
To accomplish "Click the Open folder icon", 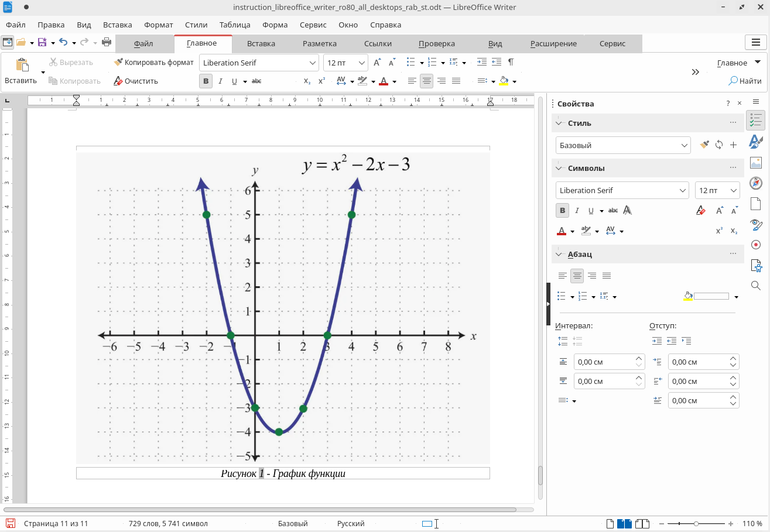I will pyautogui.click(x=21, y=42).
